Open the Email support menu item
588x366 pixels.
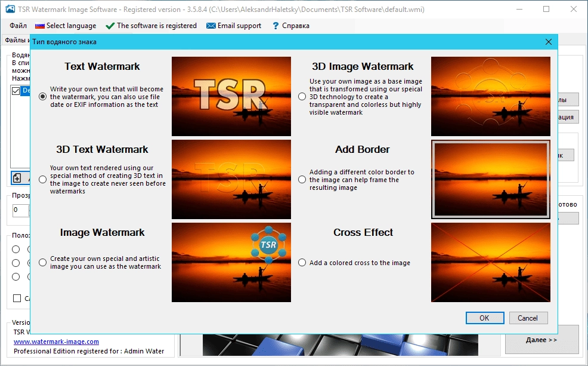[234, 26]
